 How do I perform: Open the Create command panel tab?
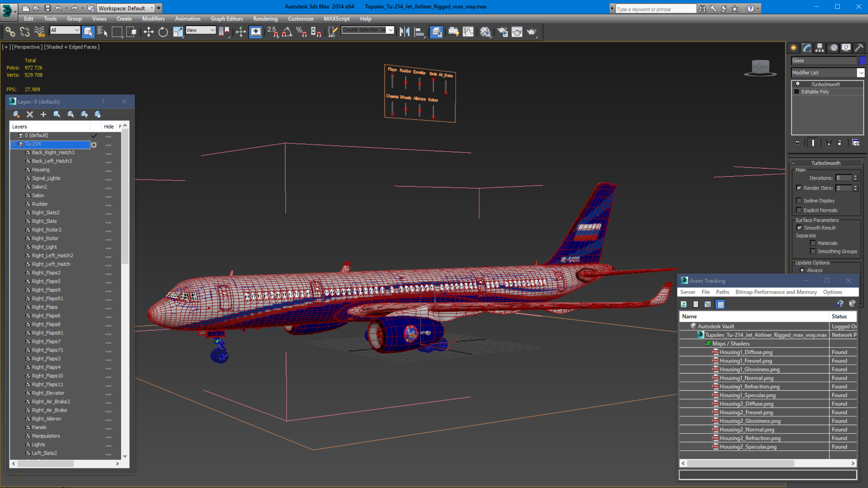pos(794,48)
